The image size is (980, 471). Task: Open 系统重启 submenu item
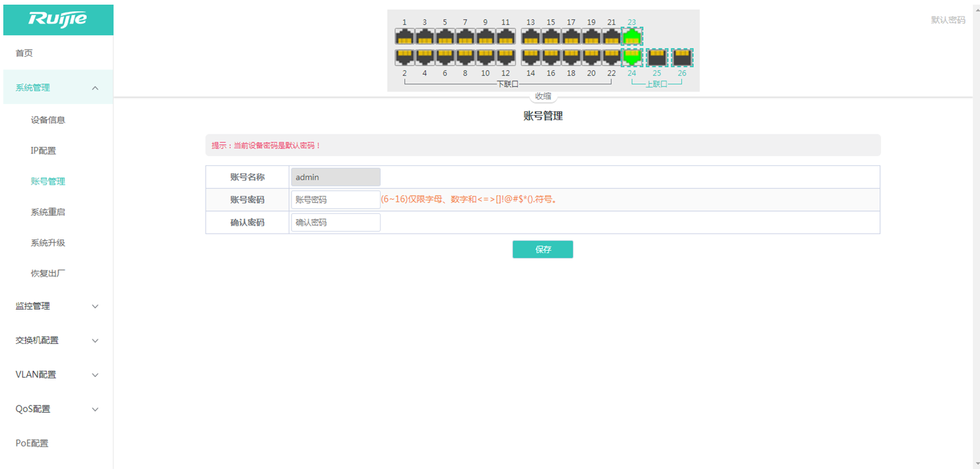click(48, 212)
